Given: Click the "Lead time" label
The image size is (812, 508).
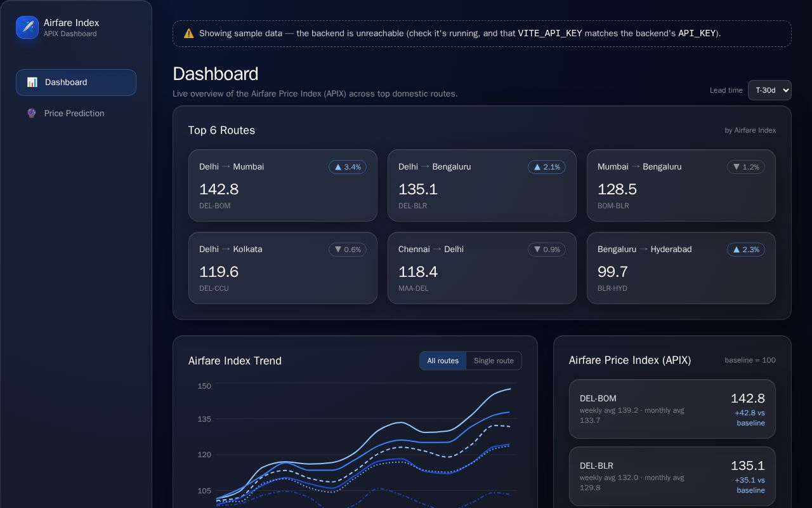Looking at the screenshot, I should coord(726,90).
